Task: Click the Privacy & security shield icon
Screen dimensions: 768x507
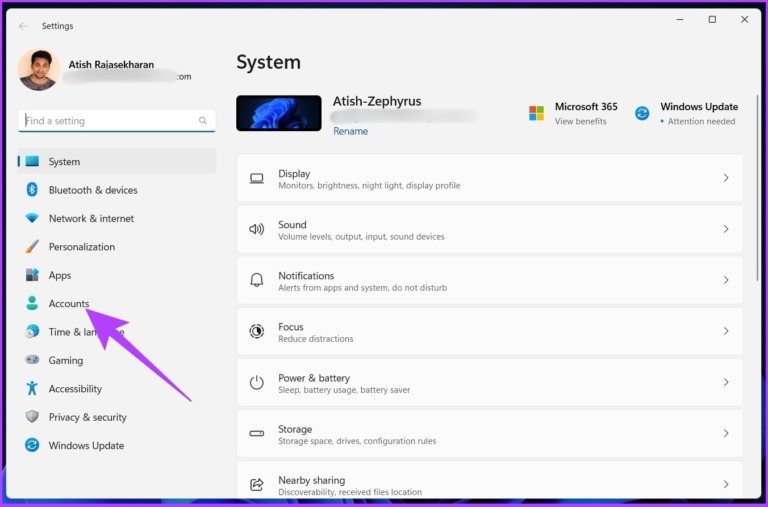Action: coord(32,417)
